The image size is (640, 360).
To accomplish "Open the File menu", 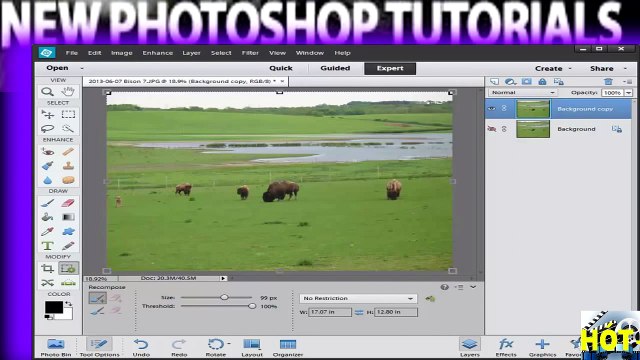I will pos(72,53).
